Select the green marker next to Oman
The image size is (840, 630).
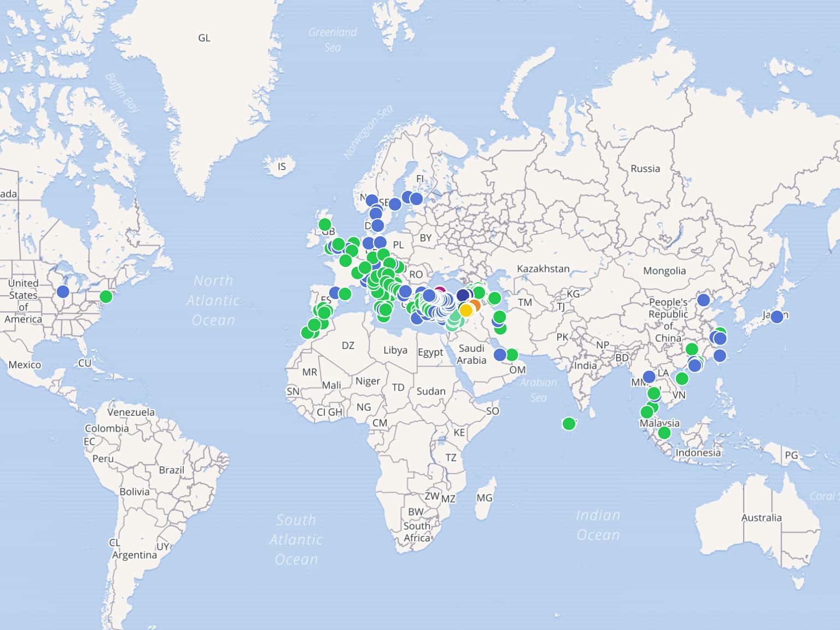click(512, 355)
